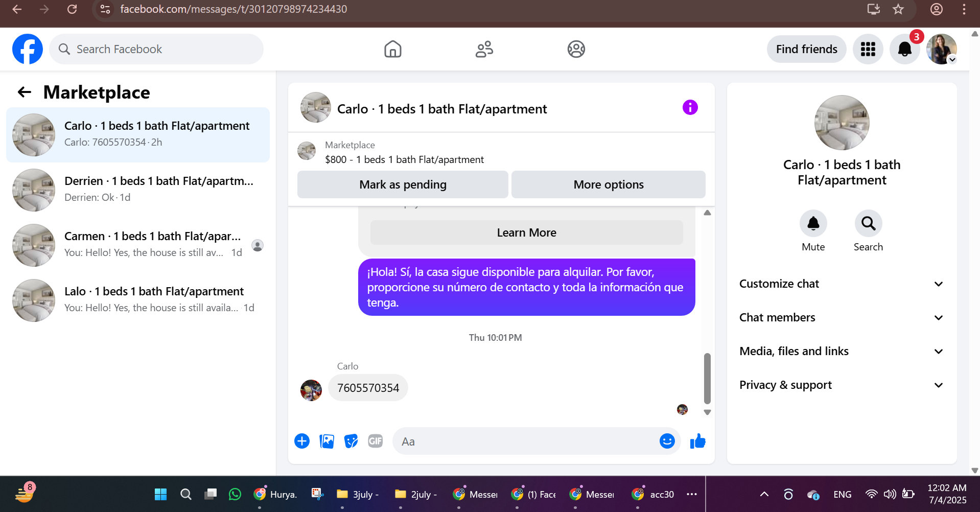Image resolution: width=980 pixels, height=512 pixels.
Task: Show hidden system tray icons chevron
Action: tap(764, 494)
